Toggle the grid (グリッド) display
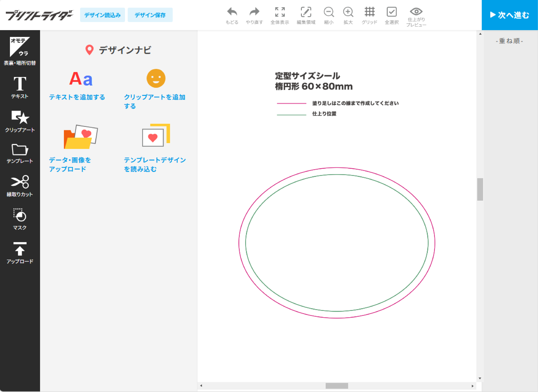 tap(369, 12)
